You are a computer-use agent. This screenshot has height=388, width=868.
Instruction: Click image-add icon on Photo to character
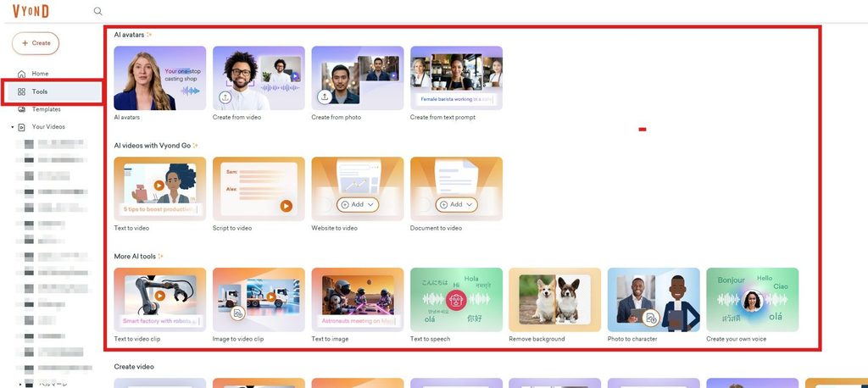pos(650,319)
